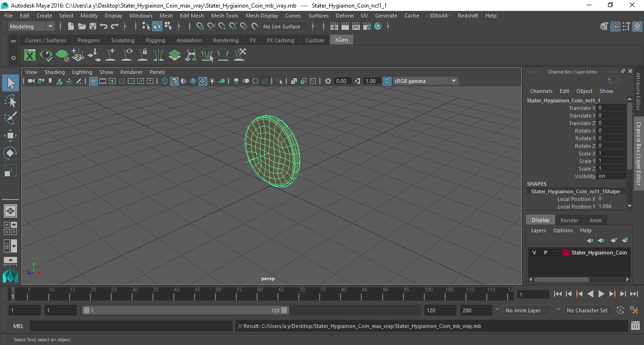Click the Translate X channel label

[x=582, y=108]
